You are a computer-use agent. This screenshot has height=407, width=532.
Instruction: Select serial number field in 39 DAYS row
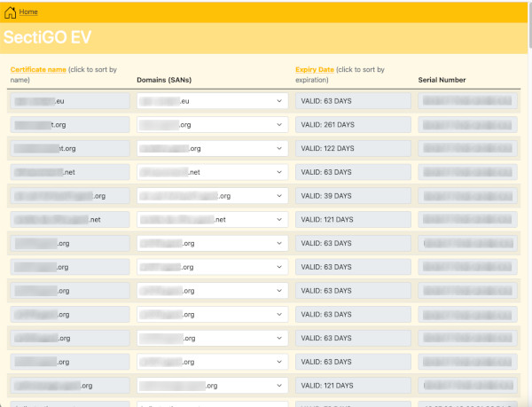[x=467, y=196]
